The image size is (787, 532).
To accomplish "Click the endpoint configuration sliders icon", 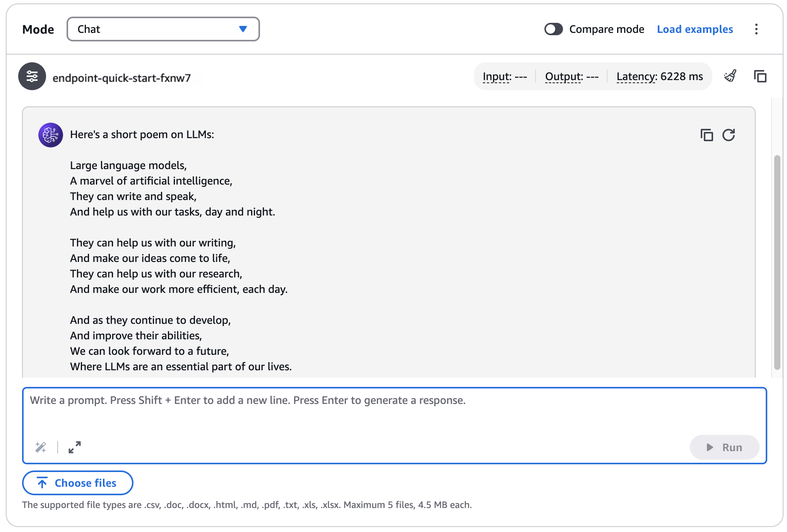I will click(x=32, y=76).
